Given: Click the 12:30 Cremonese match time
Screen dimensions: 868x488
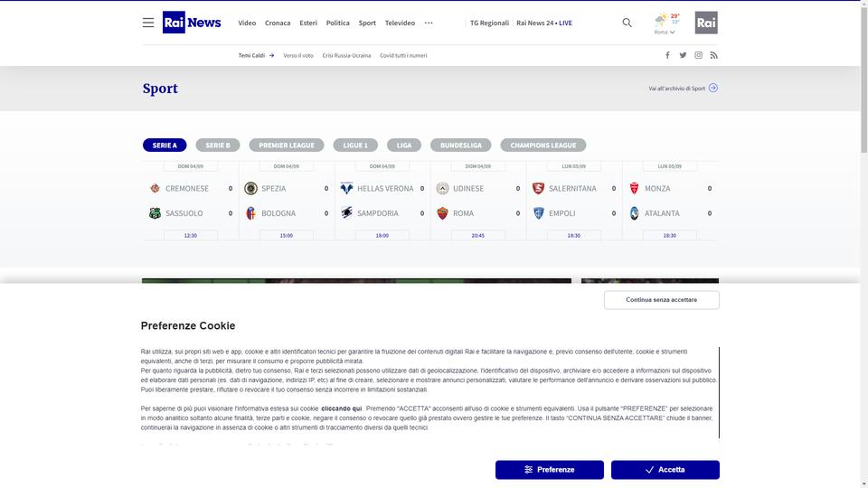Looking at the screenshot, I should click(191, 235).
